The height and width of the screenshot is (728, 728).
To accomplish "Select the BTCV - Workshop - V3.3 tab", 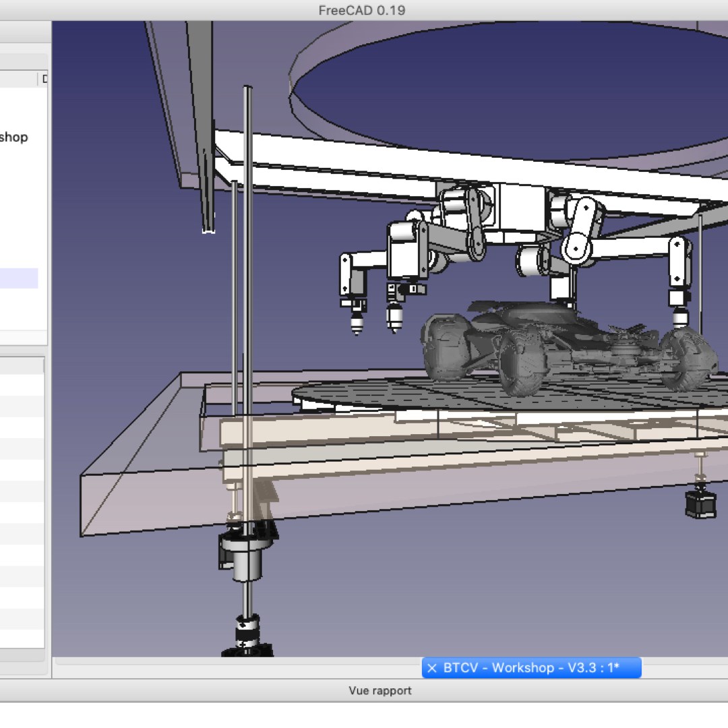I will 531,668.
